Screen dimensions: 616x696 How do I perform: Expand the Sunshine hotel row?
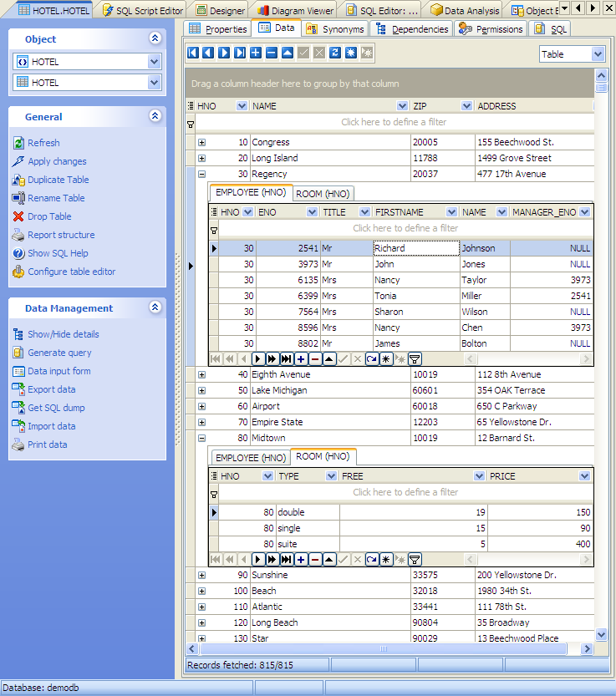(x=201, y=575)
